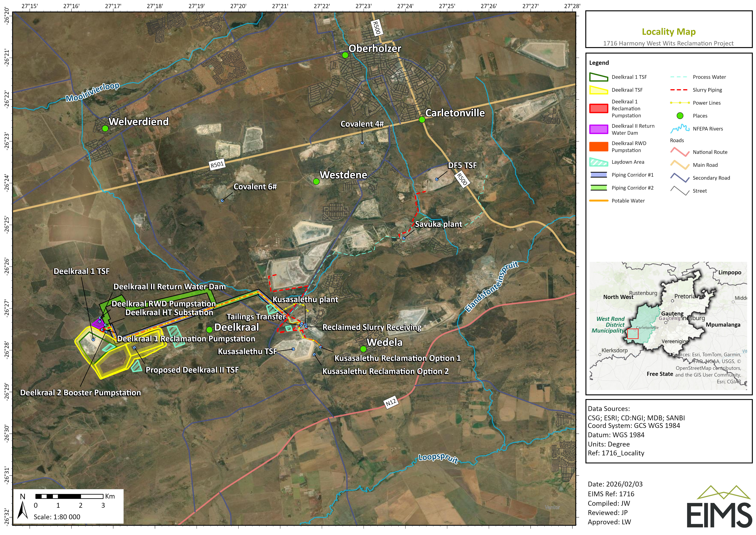Image resolution: width=756 pixels, height=535 pixels.
Task: Click the kilometre scale bar
Action: click(x=69, y=496)
